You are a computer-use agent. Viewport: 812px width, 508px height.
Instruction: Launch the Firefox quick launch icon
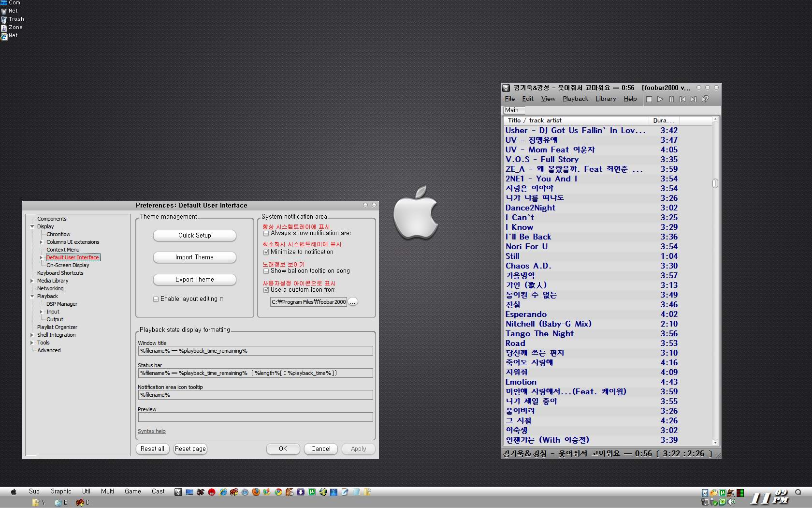pyautogui.click(x=256, y=492)
